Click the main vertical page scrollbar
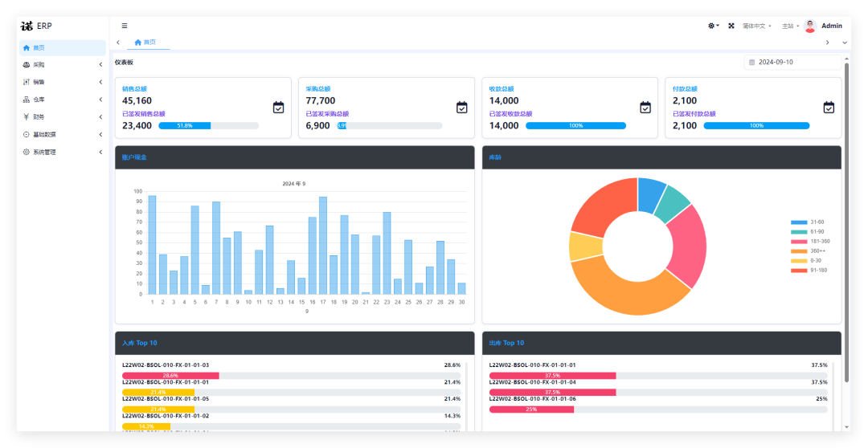 point(846,222)
